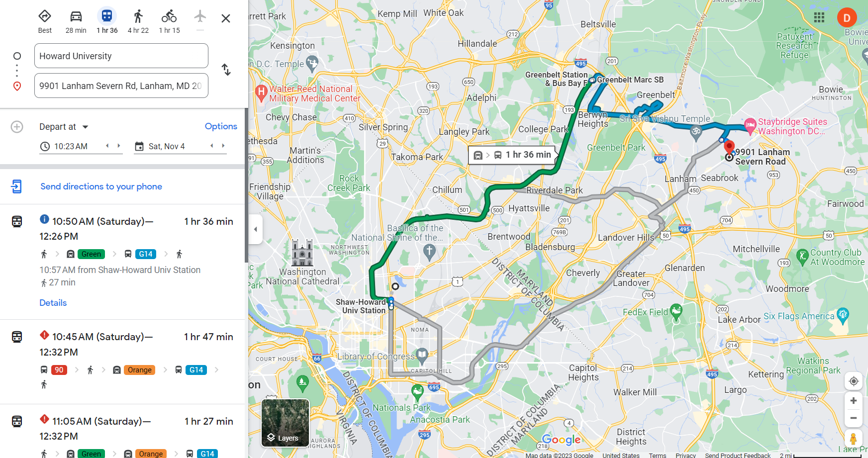Viewport: 868px width, 458px height.
Task: Edit the Howard University origin field
Action: coord(121,56)
